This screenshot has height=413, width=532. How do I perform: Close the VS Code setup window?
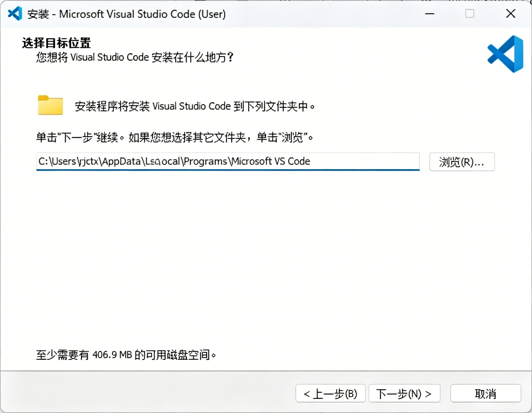(x=510, y=14)
